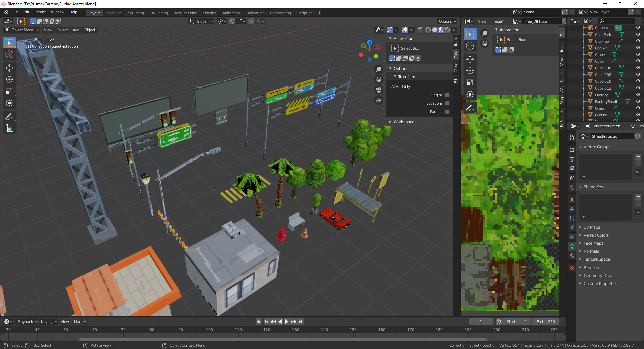
Task: Hide the Crane object in outliner
Action: coord(638,55)
